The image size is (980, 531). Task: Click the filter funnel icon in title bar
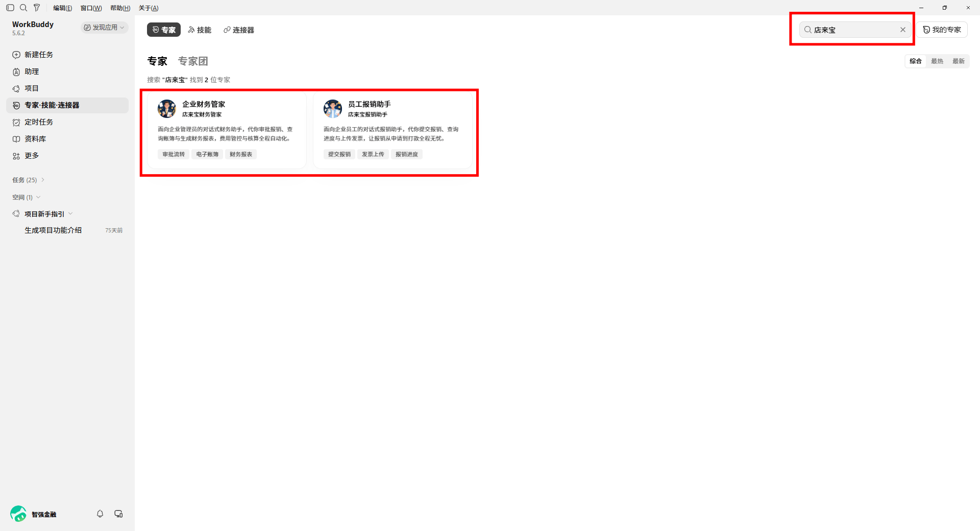[x=37, y=8]
